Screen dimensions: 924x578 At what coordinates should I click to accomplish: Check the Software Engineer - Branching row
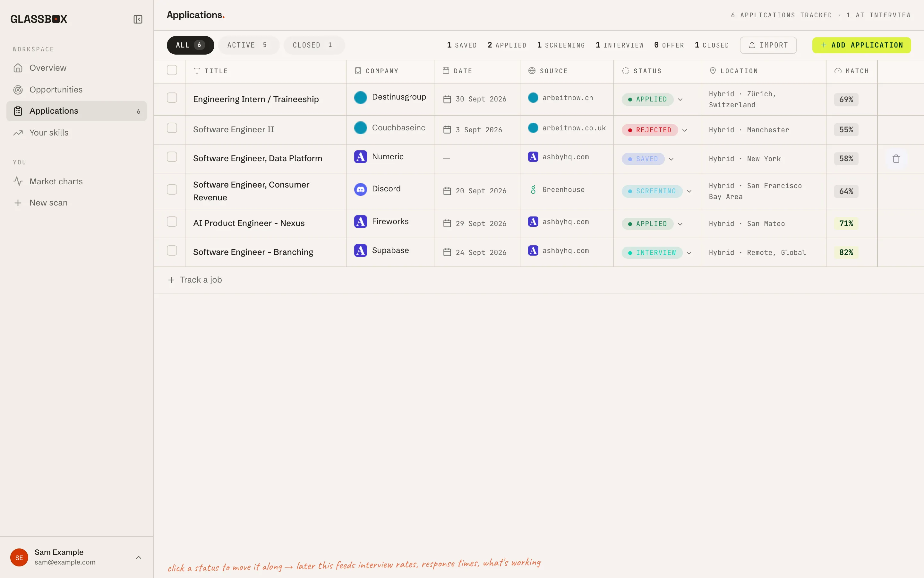(x=172, y=251)
